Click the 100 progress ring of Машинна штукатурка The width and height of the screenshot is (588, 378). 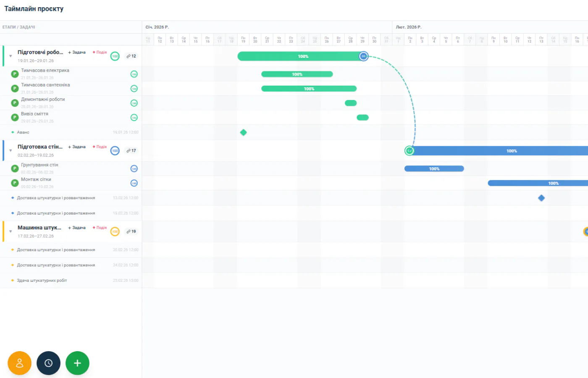click(x=115, y=231)
